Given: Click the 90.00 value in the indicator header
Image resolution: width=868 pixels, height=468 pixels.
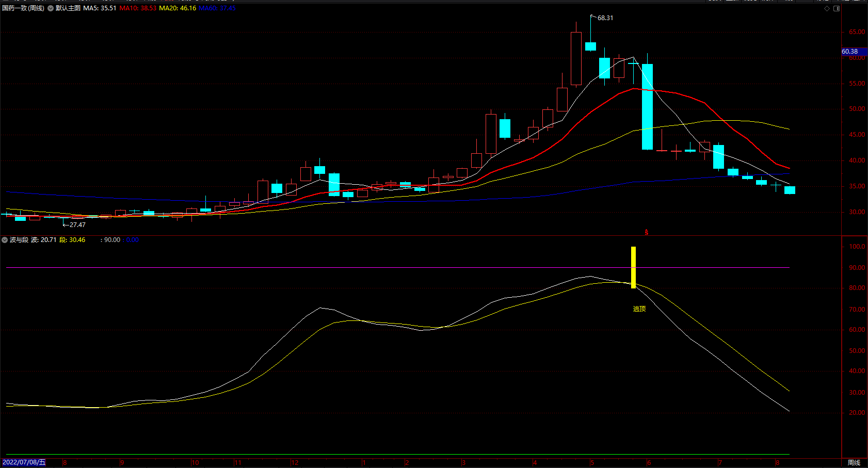Looking at the screenshot, I should 112,240.
